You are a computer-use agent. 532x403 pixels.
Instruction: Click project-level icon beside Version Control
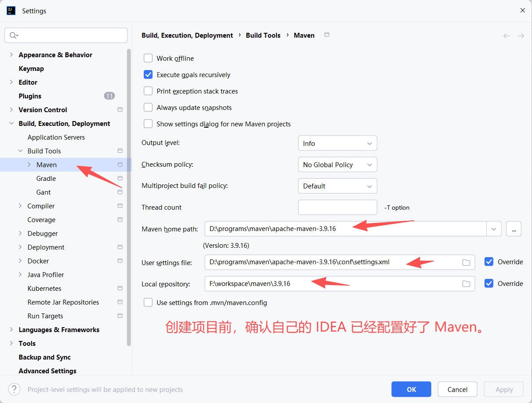(x=120, y=110)
